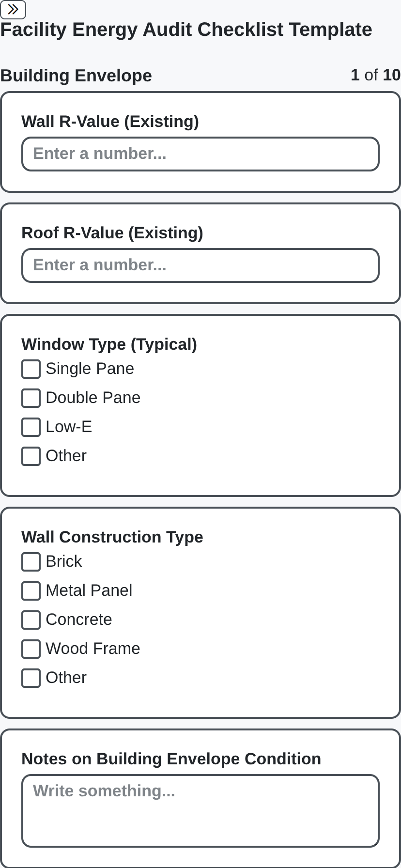Click the Building Envelope notes text area

(200, 810)
